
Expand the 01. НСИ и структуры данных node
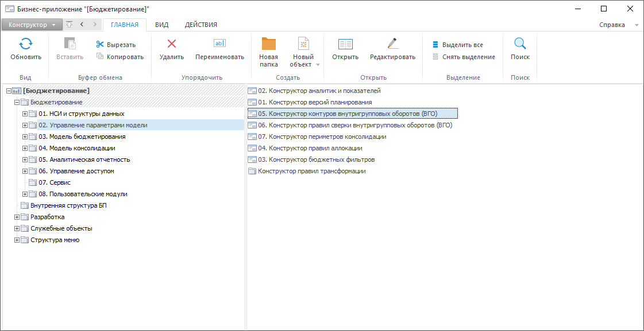pos(25,114)
